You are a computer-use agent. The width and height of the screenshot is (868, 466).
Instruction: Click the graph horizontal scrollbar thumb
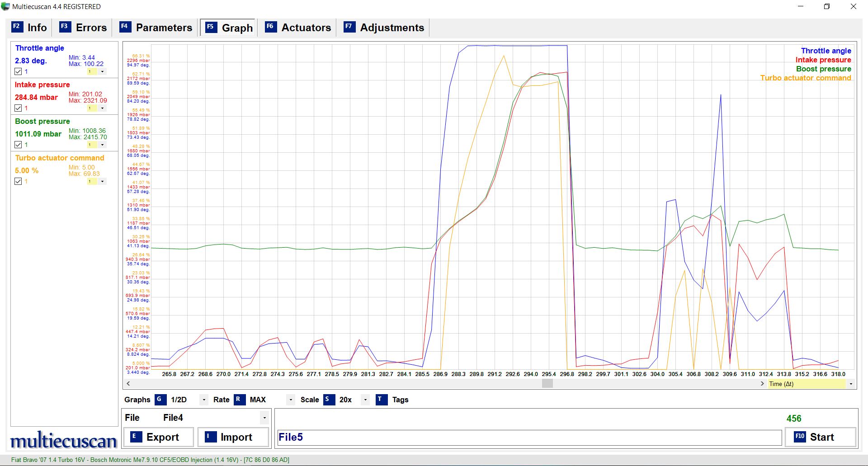click(x=547, y=383)
